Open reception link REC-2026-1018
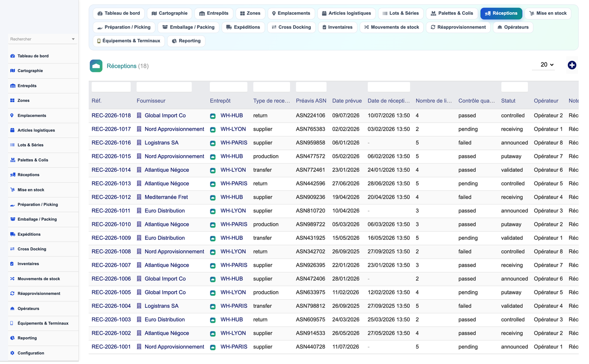The image size is (589, 364). click(111, 116)
